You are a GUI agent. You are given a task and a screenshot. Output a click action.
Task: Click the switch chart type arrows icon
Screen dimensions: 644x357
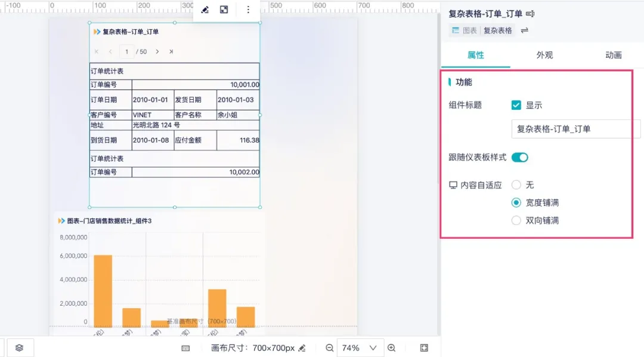525,30
